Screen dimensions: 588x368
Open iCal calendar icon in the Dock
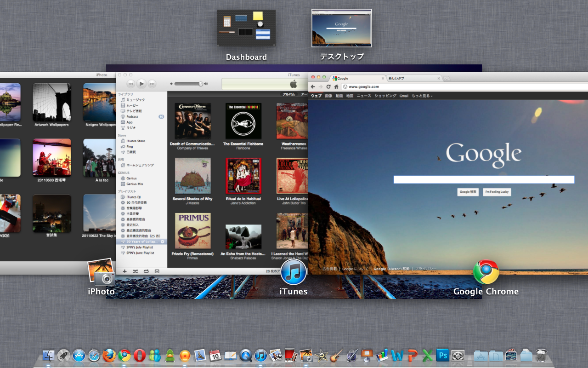pos(215,355)
